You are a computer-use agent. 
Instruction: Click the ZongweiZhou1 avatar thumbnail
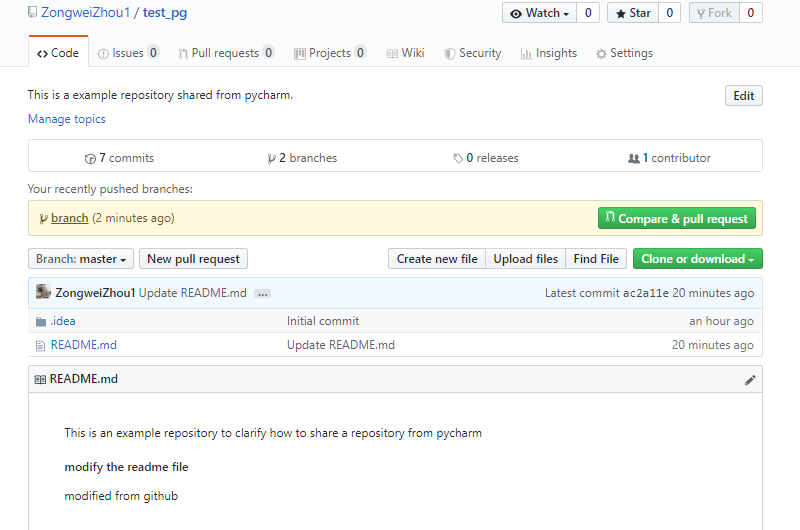pyautogui.click(x=43, y=292)
